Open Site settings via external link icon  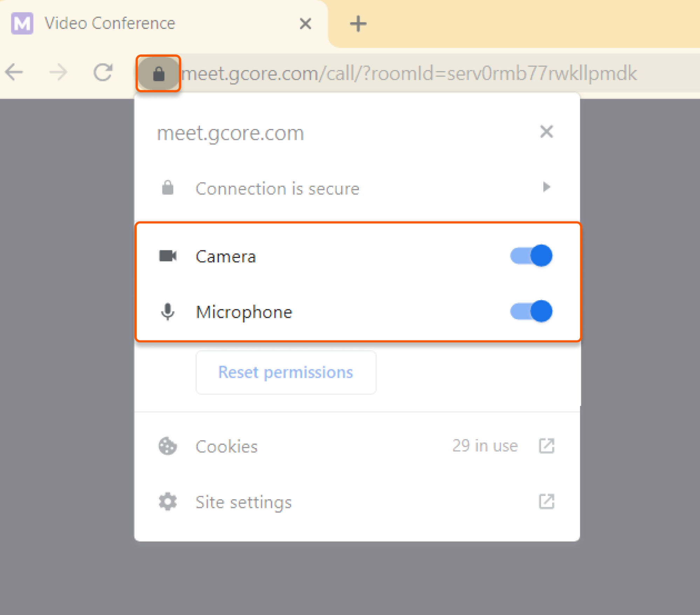(547, 502)
